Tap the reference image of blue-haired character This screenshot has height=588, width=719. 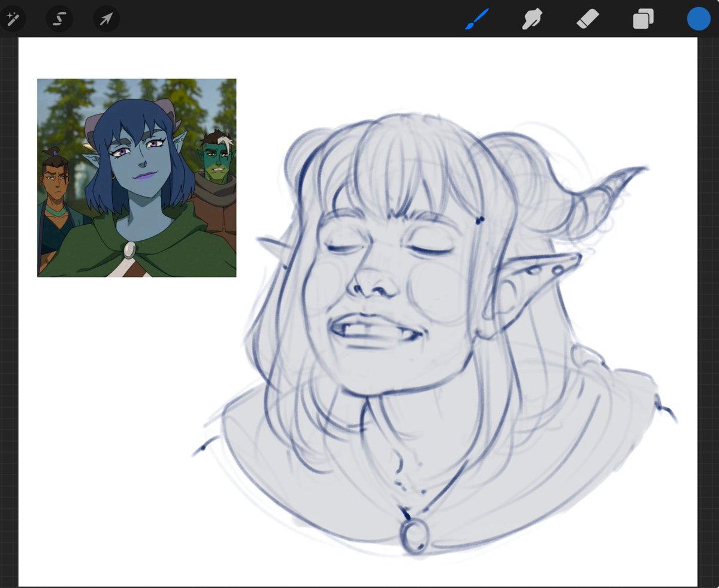click(x=137, y=178)
